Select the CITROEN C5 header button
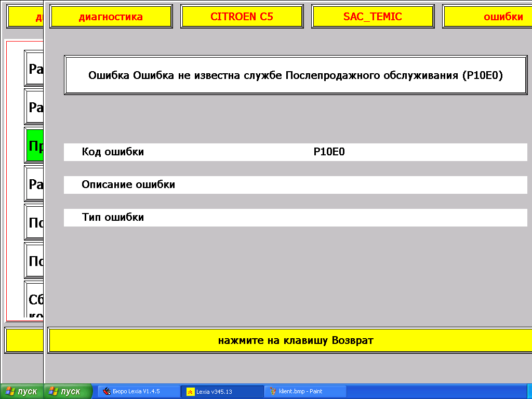Image resolution: width=532 pixels, height=399 pixels. click(x=241, y=17)
